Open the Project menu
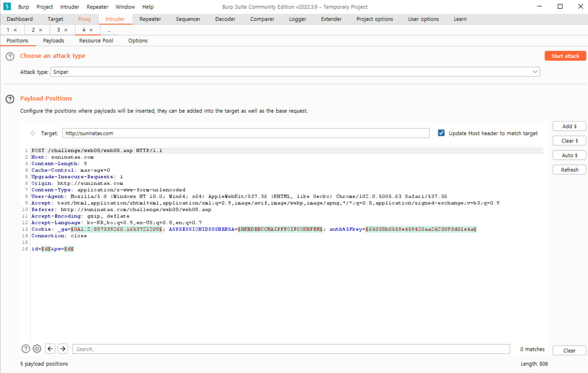Image resolution: width=588 pixels, height=373 pixels. click(45, 7)
